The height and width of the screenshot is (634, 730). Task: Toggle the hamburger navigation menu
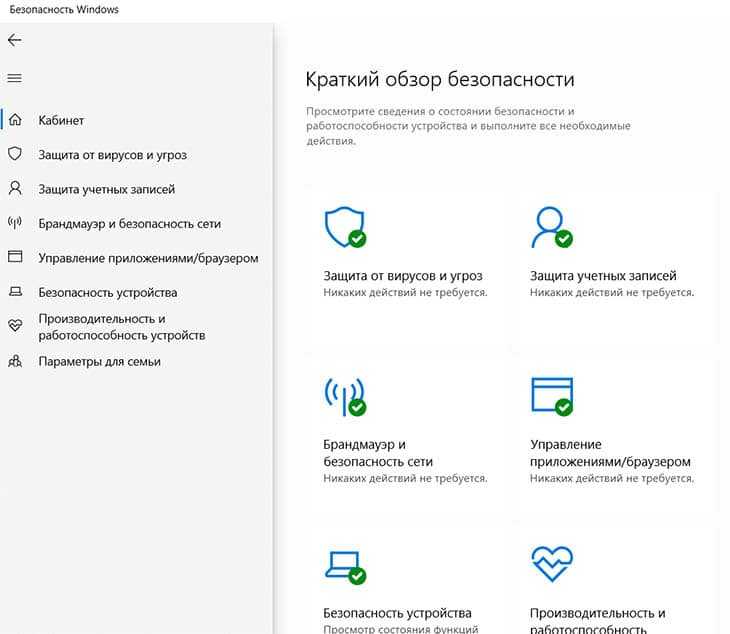point(14,78)
